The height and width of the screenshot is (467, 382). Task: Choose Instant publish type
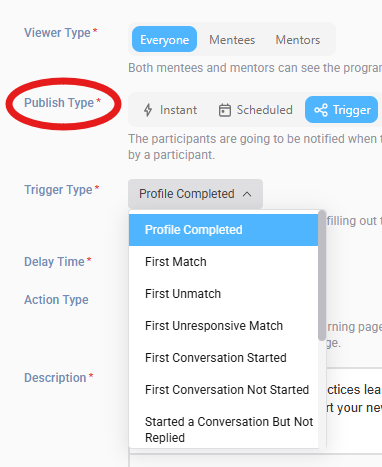pyautogui.click(x=170, y=110)
